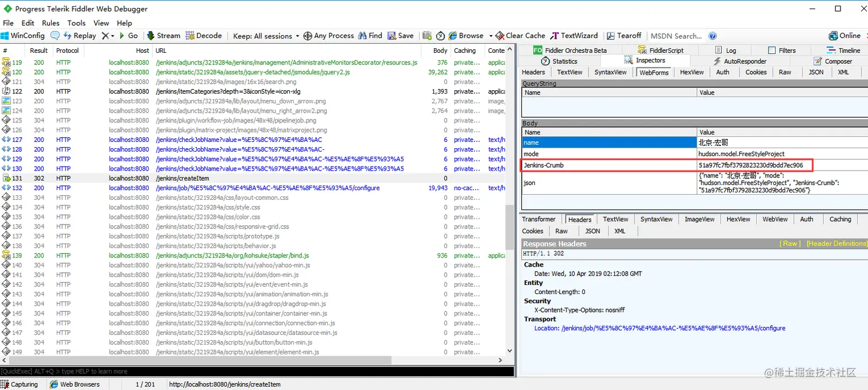Select response ImageView tab
Viewport: 868px width, 390px height.
click(699, 219)
